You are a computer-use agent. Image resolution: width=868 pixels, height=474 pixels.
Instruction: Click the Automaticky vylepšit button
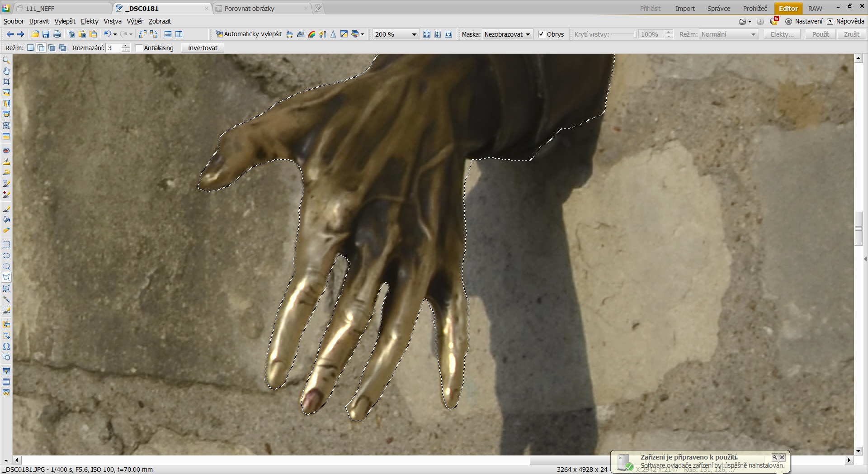coord(248,34)
